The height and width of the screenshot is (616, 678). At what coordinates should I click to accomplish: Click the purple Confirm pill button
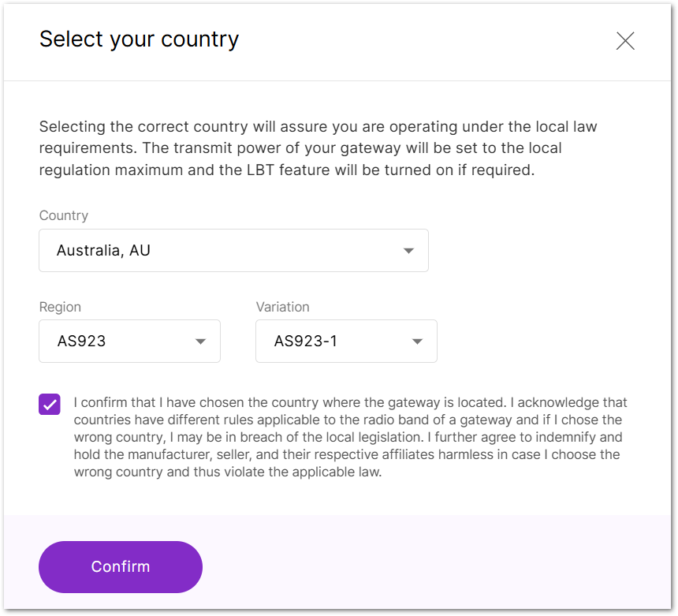(x=120, y=566)
